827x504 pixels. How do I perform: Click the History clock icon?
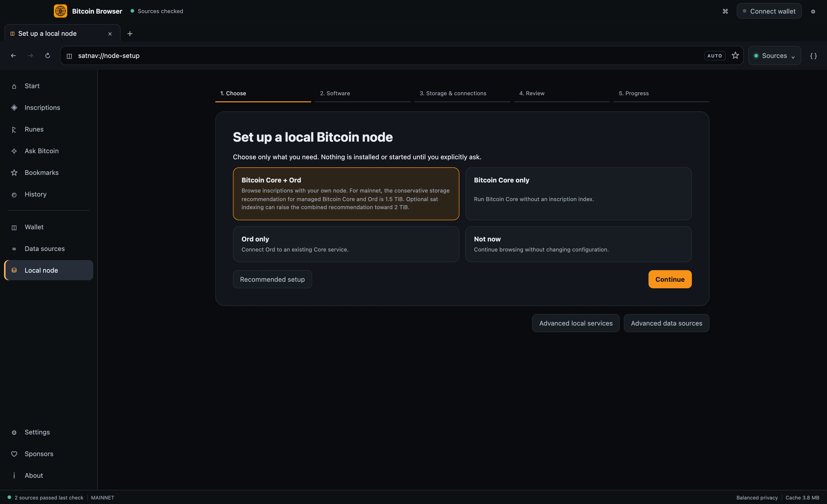coord(14,195)
